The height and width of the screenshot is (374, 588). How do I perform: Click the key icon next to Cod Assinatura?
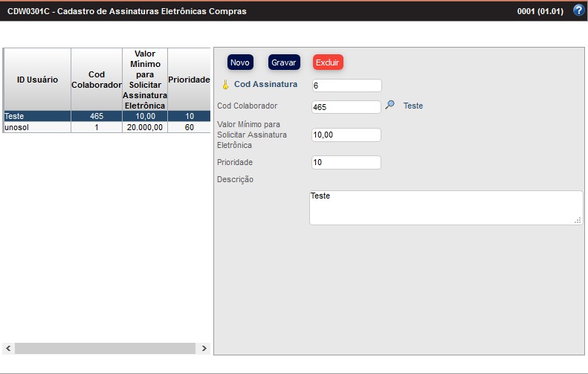point(226,85)
